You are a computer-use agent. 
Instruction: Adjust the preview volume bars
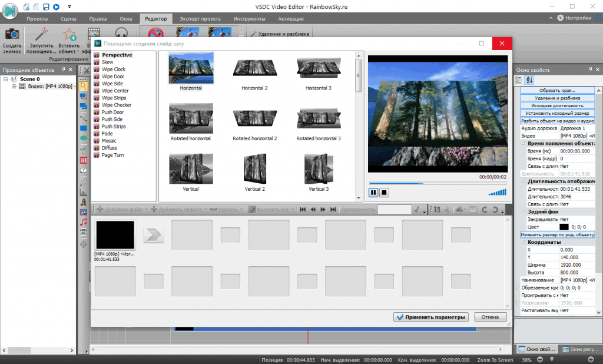[x=497, y=192]
